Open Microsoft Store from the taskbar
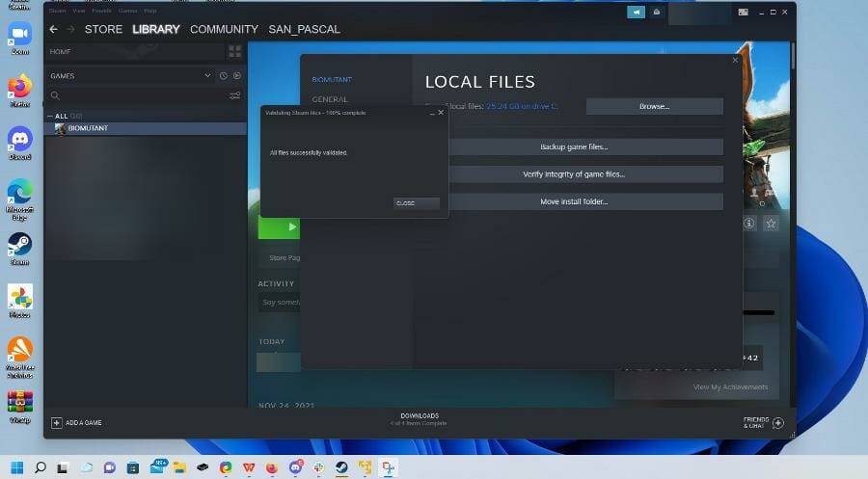The image size is (868, 479). (133, 468)
